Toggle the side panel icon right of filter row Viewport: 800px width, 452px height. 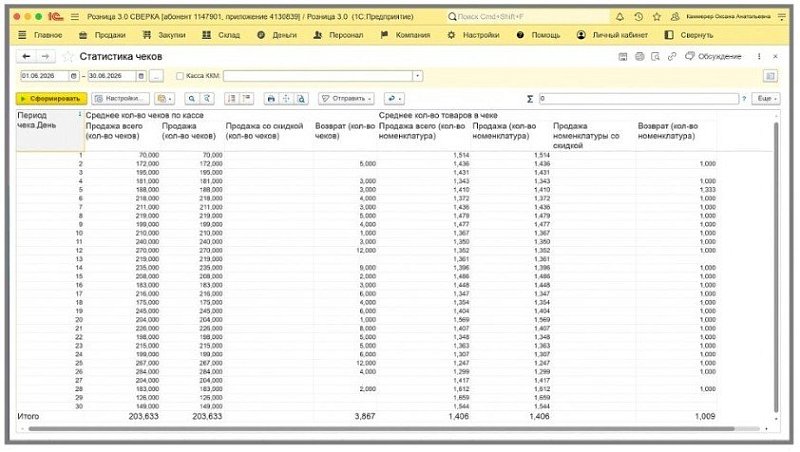[770, 76]
